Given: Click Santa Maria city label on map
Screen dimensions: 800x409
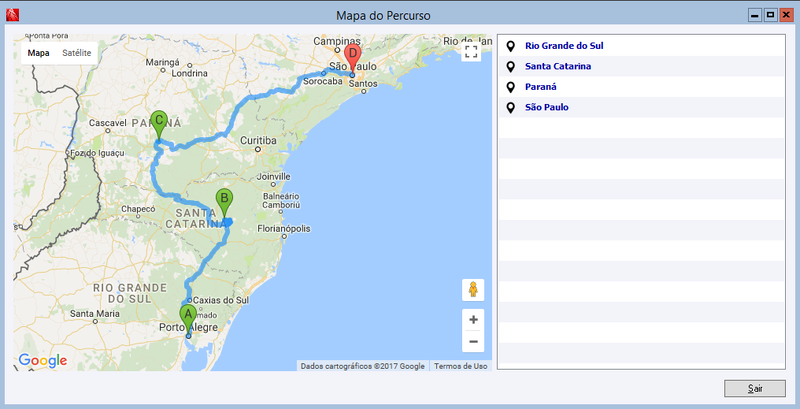Looking at the screenshot, I should [94, 314].
